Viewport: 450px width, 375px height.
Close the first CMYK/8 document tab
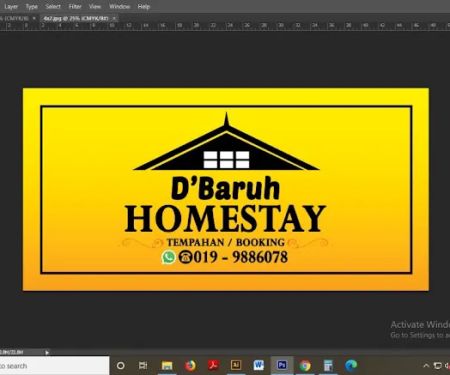click(x=34, y=18)
